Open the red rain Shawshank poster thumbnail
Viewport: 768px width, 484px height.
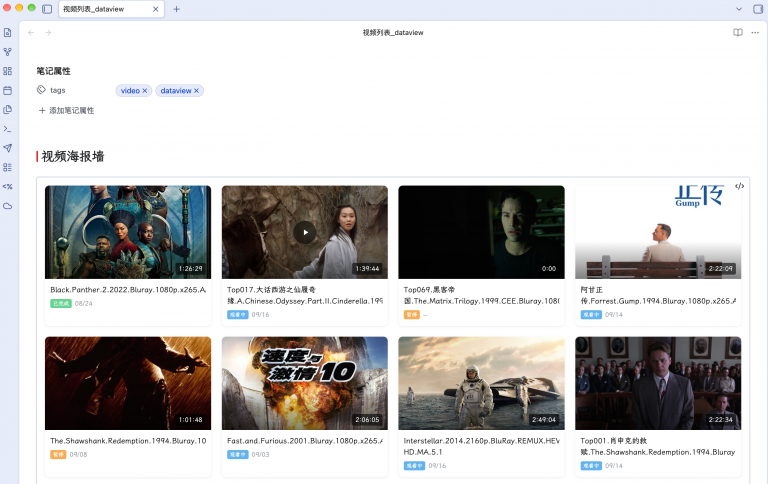pyautogui.click(x=128, y=383)
